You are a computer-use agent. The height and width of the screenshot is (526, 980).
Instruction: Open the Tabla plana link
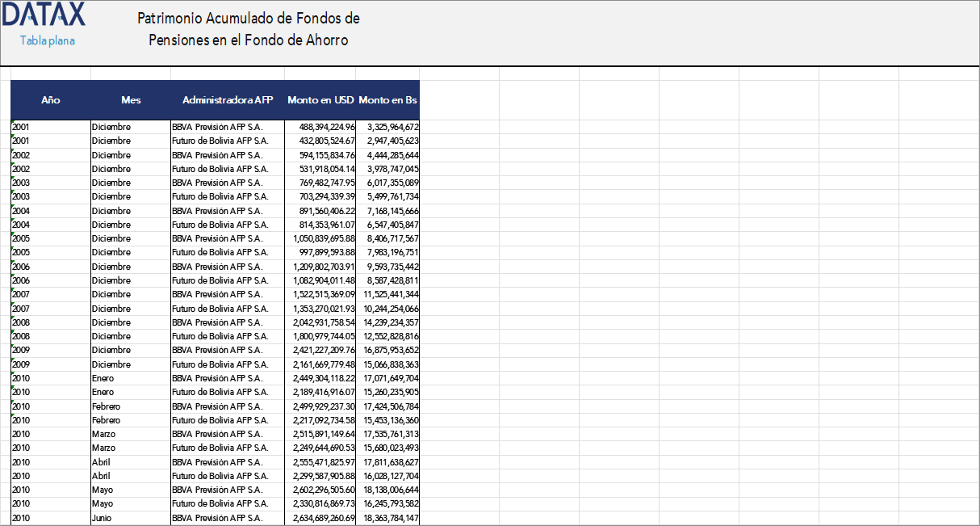[x=48, y=40]
